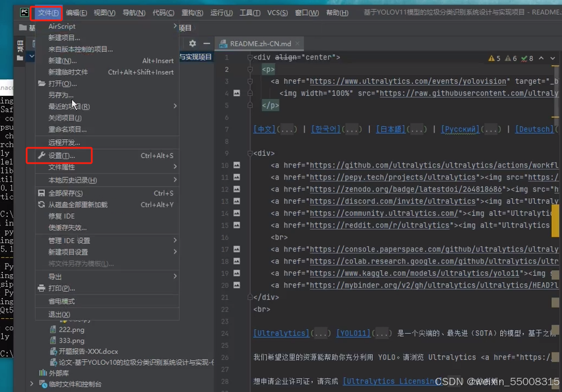The height and width of the screenshot is (392, 562).
Task: Open the 文件(F) menu
Action: (48, 13)
